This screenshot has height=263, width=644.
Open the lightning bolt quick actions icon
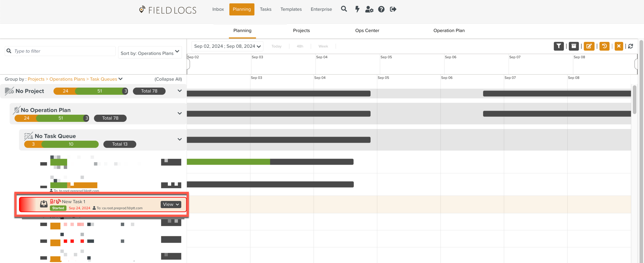pyautogui.click(x=357, y=9)
